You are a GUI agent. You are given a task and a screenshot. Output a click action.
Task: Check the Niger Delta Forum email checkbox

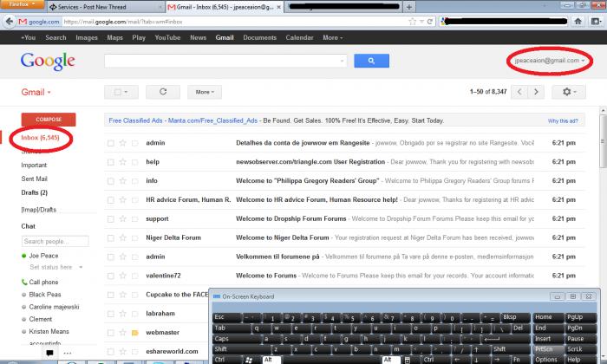pos(111,237)
